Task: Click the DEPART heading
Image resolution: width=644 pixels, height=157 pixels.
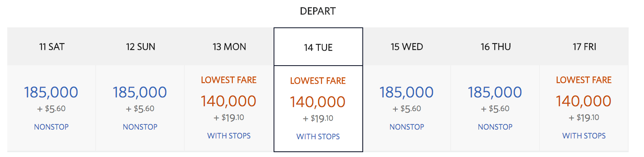Action: coord(318,11)
